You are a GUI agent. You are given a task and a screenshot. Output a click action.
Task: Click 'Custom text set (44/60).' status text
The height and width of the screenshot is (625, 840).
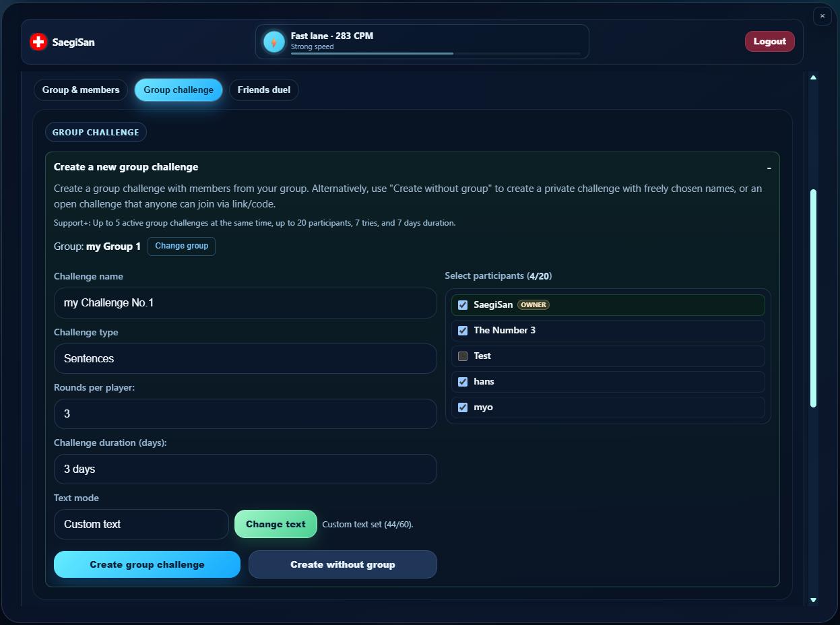click(x=368, y=524)
